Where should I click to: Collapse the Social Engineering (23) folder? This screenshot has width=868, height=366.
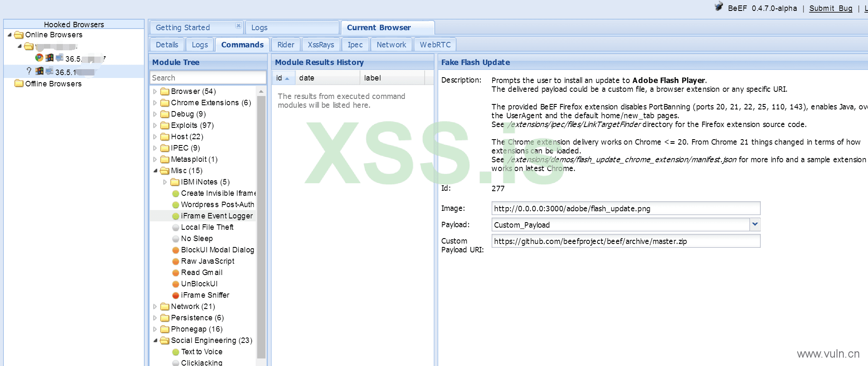[155, 340]
